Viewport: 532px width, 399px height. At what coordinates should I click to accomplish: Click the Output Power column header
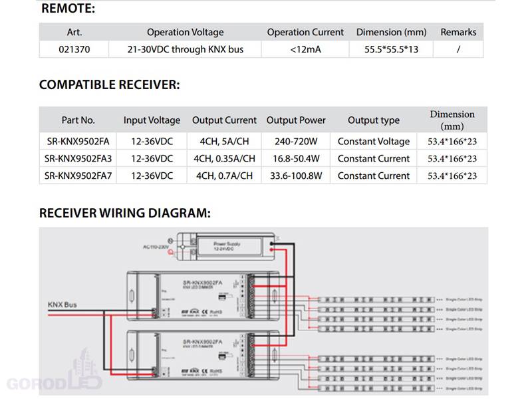(296, 120)
